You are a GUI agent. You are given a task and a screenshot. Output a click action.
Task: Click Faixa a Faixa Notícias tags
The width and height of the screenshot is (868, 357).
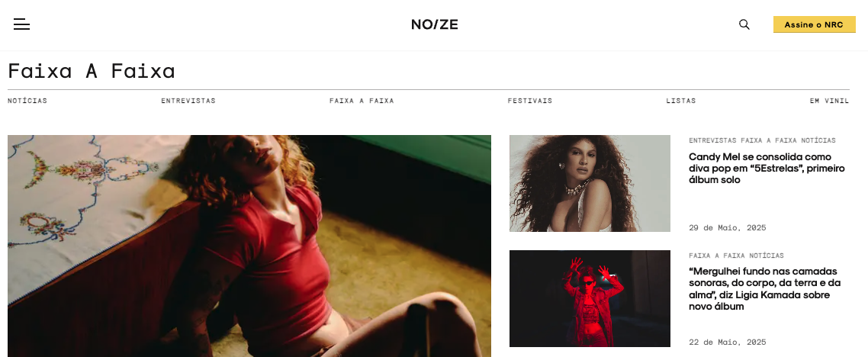[x=736, y=256]
